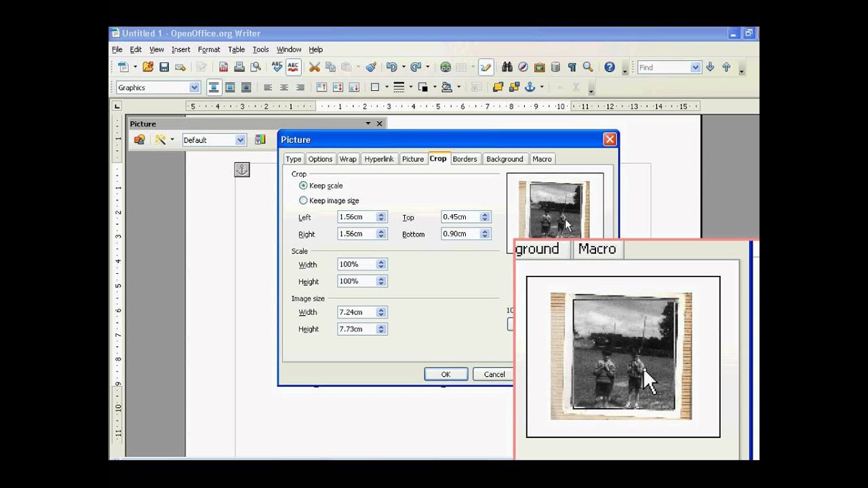Save the document with the floppy disk icon
The height and width of the screenshot is (488, 868).
(164, 67)
